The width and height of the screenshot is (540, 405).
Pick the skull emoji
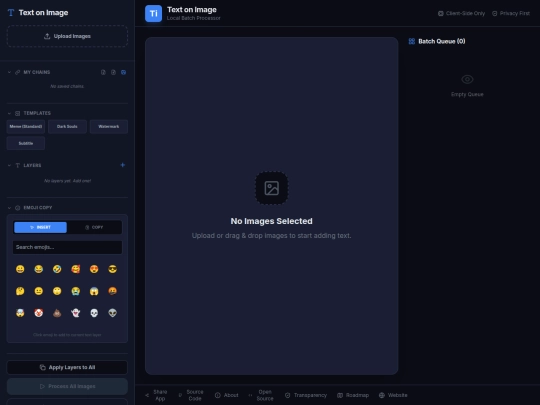(94, 313)
